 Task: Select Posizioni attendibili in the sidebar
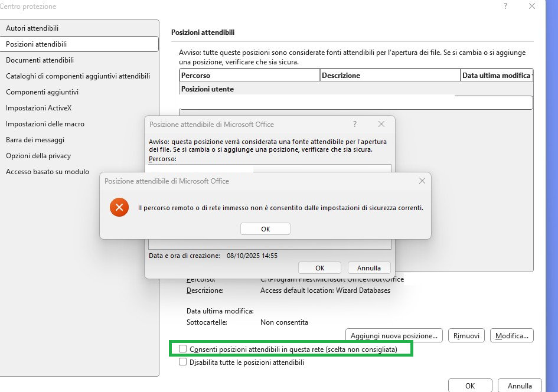pos(79,44)
